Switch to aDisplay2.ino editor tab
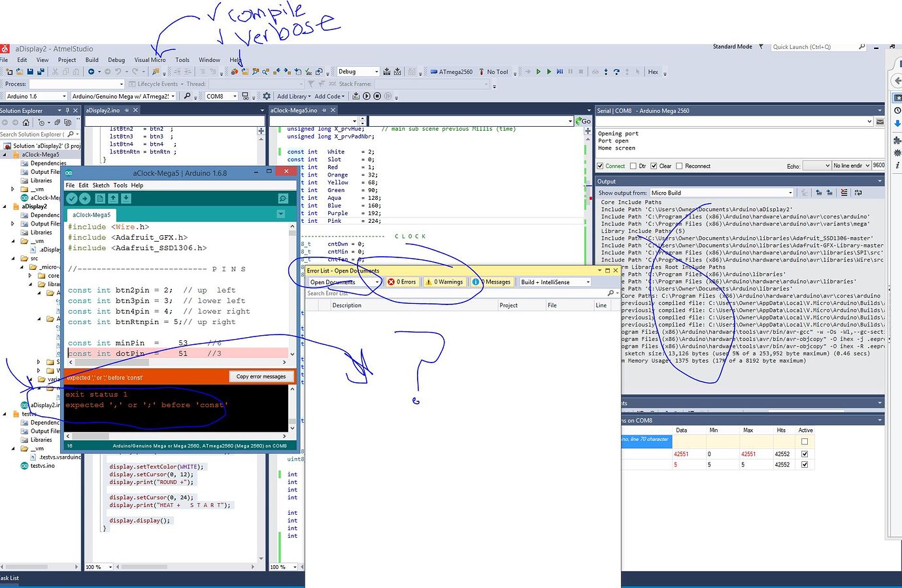The height and width of the screenshot is (588, 902). [x=103, y=110]
